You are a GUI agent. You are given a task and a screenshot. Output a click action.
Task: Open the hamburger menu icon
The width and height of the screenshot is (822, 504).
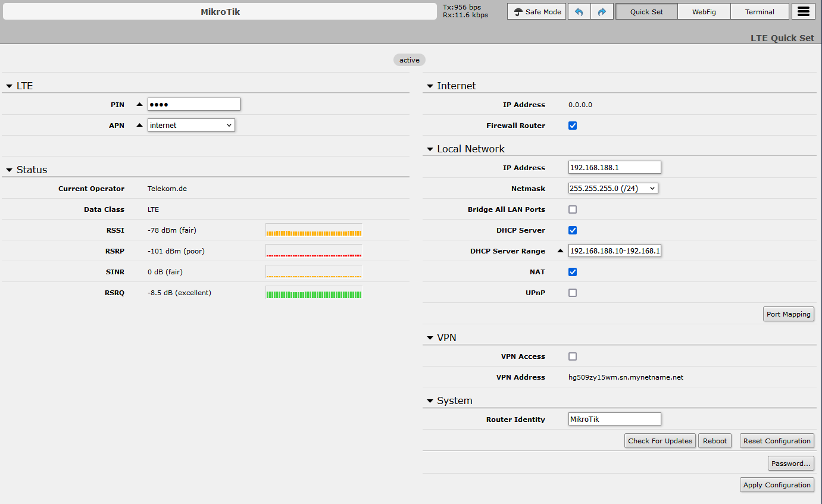click(x=803, y=11)
